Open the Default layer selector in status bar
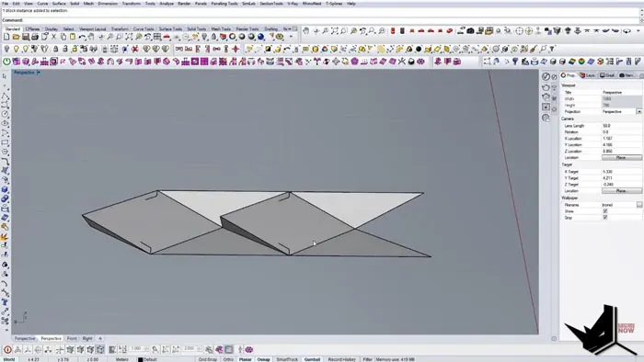644x362 pixels. (150, 359)
